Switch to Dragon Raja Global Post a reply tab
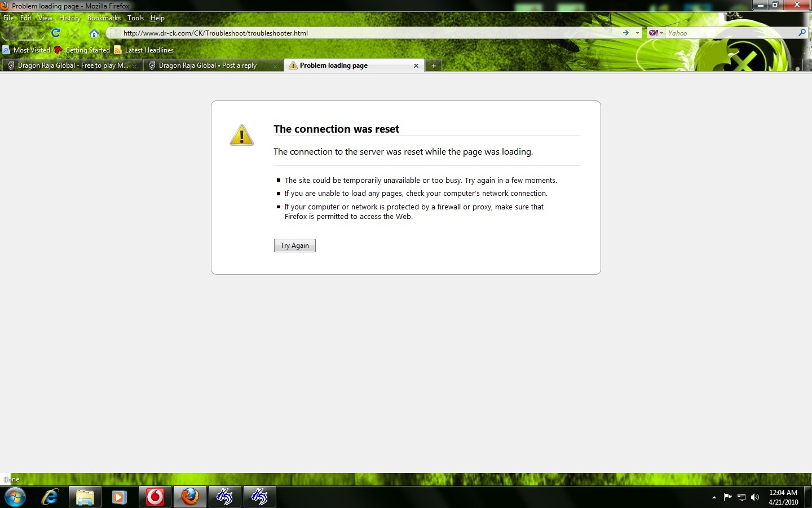The width and height of the screenshot is (812, 508). (x=208, y=65)
